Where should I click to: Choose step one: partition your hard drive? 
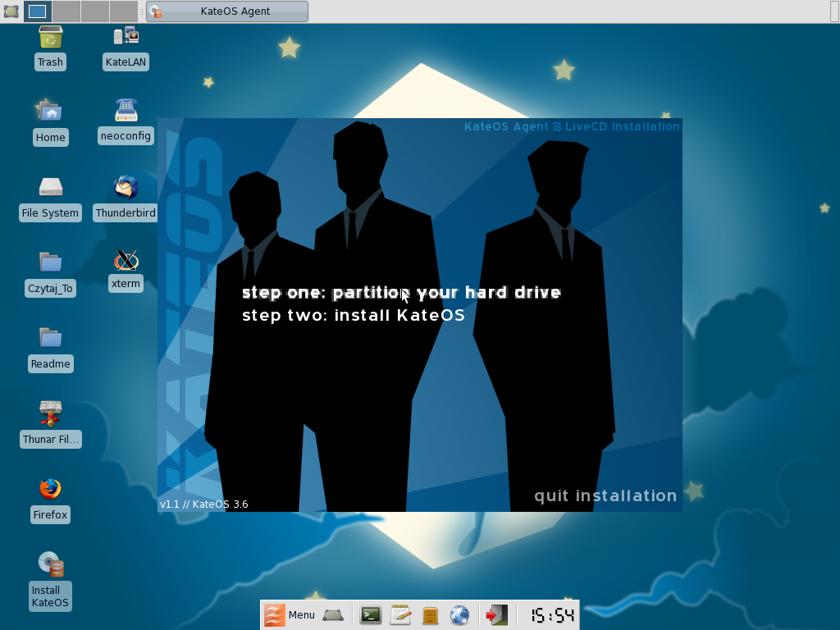pyautogui.click(x=401, y=293)
